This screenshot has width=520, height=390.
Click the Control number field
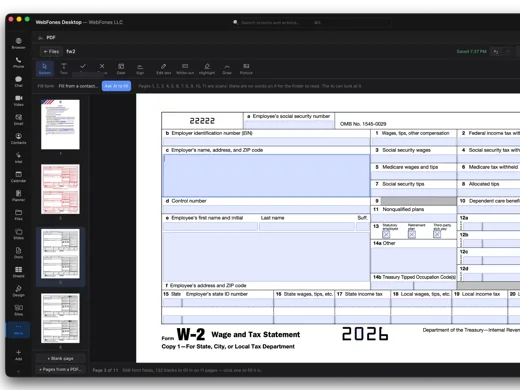pyautogui.click(x=266, y=209)
